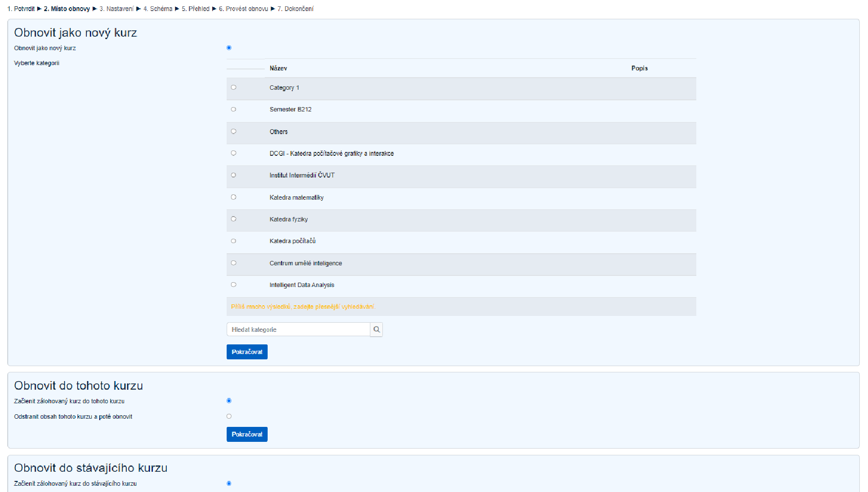Click 'DCGI - Katedra počítačové grafiky a interakce' text
The width and height of the screenshot is (868, 492).
point(332,153)
